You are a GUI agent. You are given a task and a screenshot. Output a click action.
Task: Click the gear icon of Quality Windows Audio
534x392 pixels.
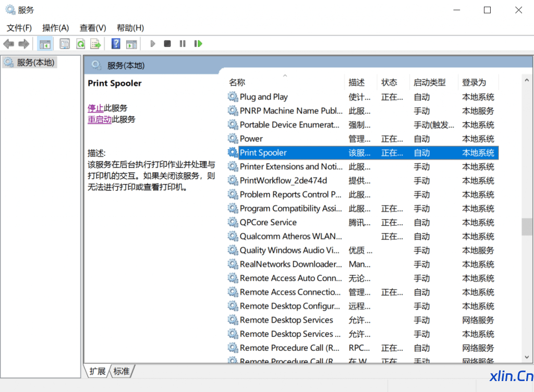(x=233, y=250)
